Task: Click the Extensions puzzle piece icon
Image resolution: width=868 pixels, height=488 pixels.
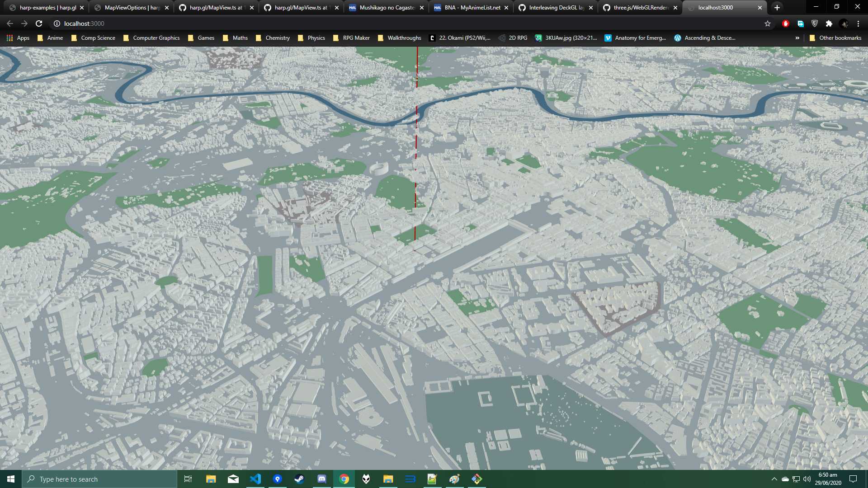Action: (830, 23)
